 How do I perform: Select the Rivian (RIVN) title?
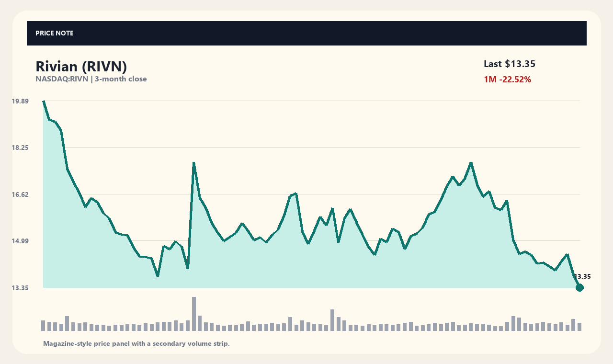pyautogui.click(x=81, y=67)
